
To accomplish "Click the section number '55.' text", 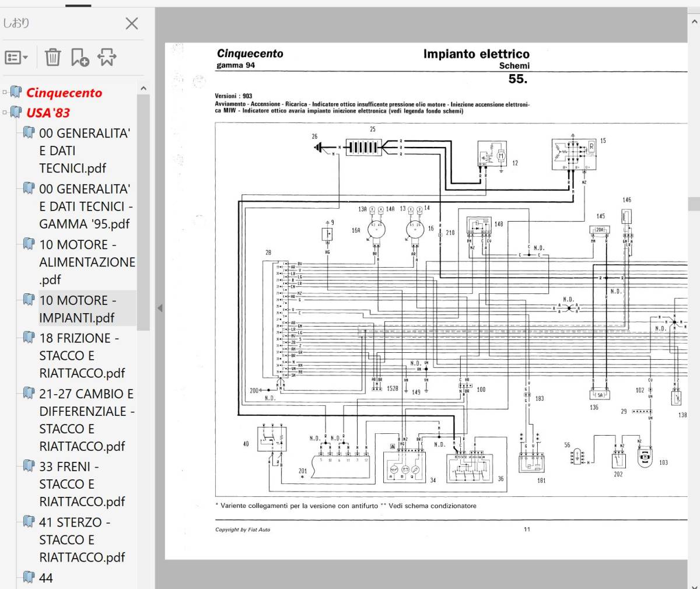I will [x=517, y=79].
